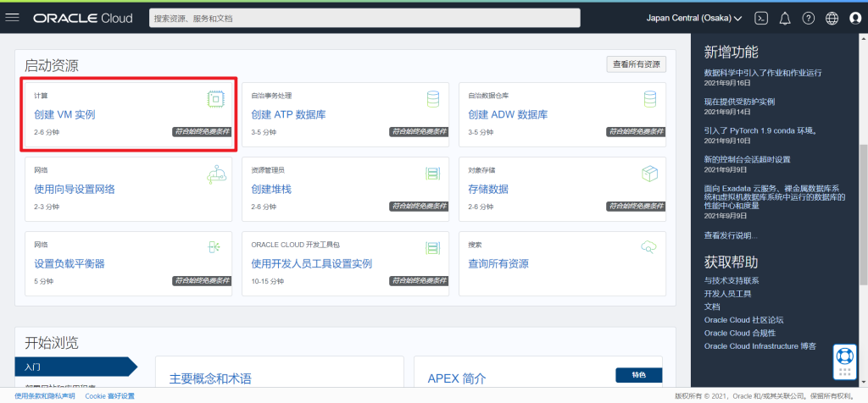This screenshot has width=868, height=403.
Task: Open the Oracle Cloud 合规性 link
Action: [740, 333]
